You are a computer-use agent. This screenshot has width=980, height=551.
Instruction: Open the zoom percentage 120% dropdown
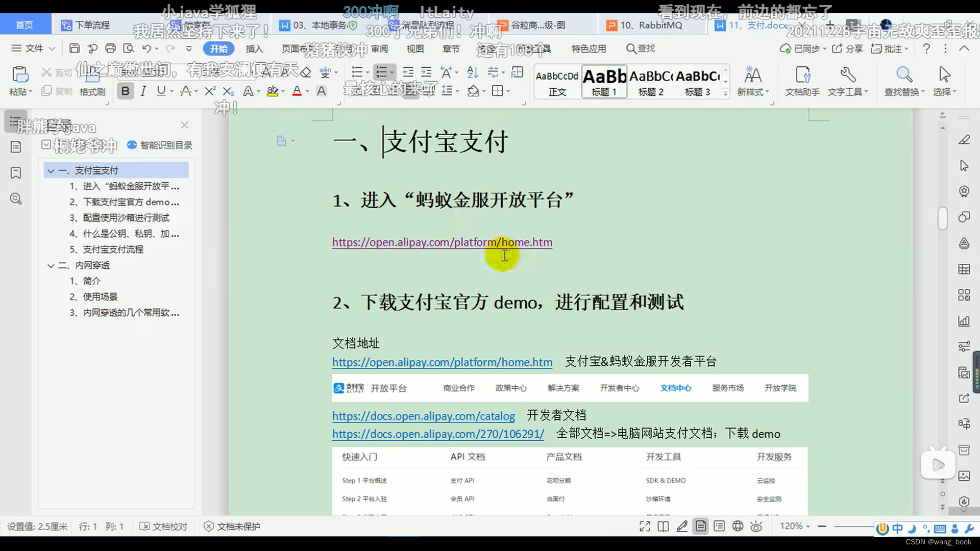point(795,526)
